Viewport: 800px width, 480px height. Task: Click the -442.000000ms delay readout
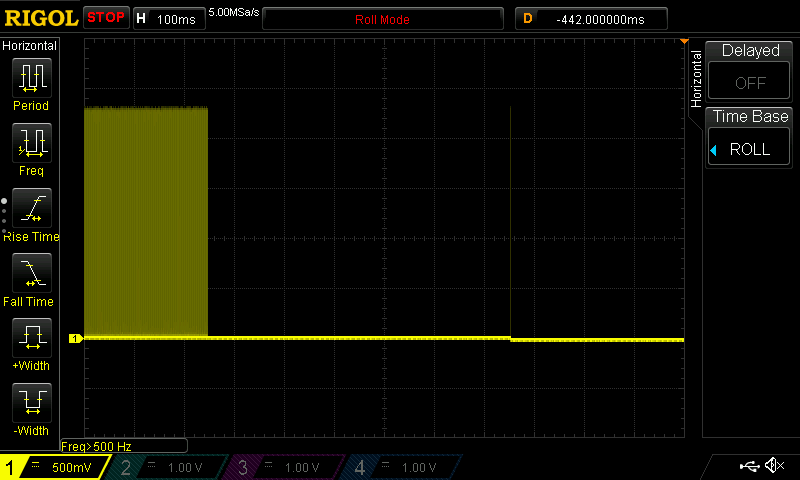pyautogui.click(x=599, y=19)
